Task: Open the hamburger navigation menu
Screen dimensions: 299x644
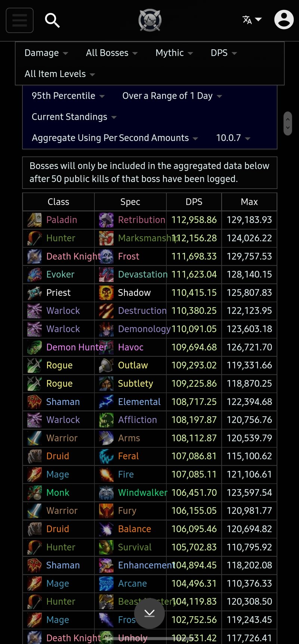Action: pyautogui.click(x=20, y=20)
